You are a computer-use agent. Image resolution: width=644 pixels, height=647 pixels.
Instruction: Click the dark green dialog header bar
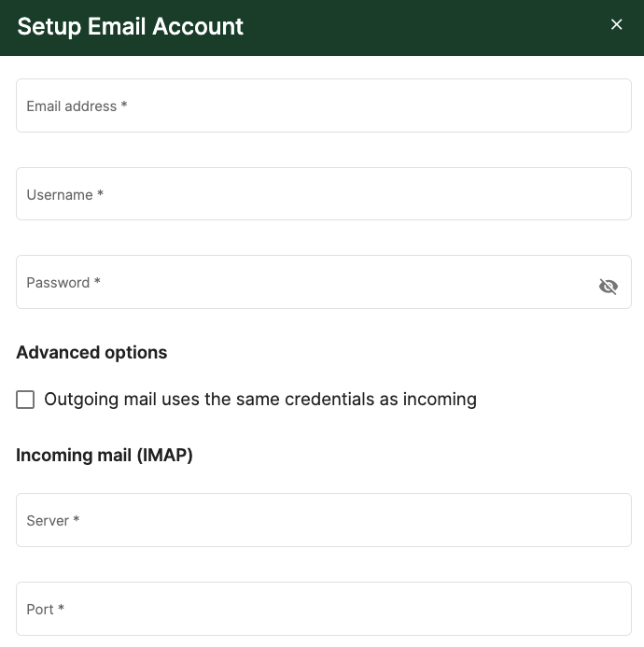pyautogui.click(x=322, y=28)
